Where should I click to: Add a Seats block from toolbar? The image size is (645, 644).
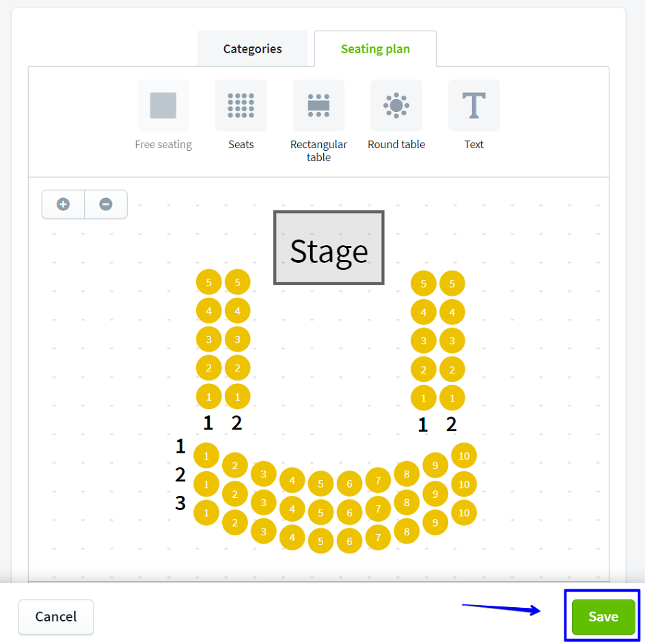tap(241, 106)
